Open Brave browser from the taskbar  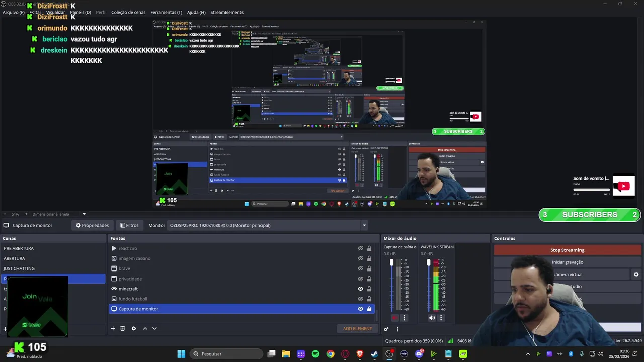pos(360,354)
